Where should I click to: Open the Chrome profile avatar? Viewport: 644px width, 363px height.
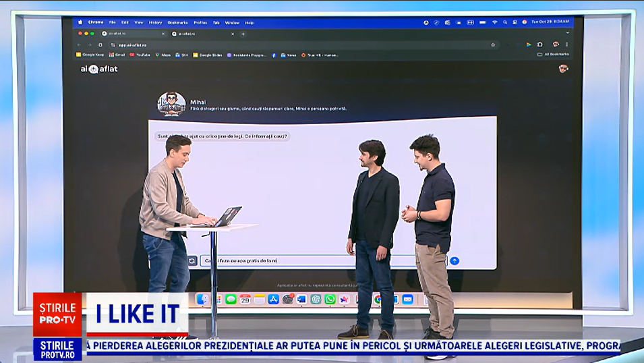tap(556, 45)
